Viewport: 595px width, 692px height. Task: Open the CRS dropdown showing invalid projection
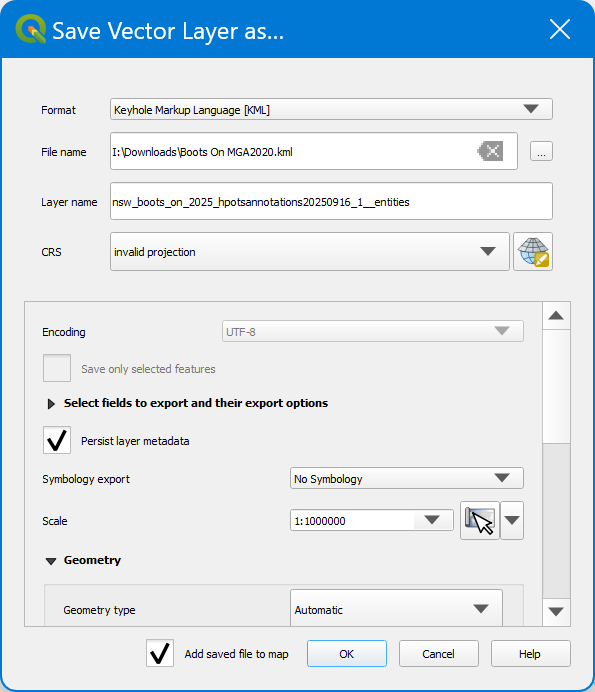(x=310, y=252)
